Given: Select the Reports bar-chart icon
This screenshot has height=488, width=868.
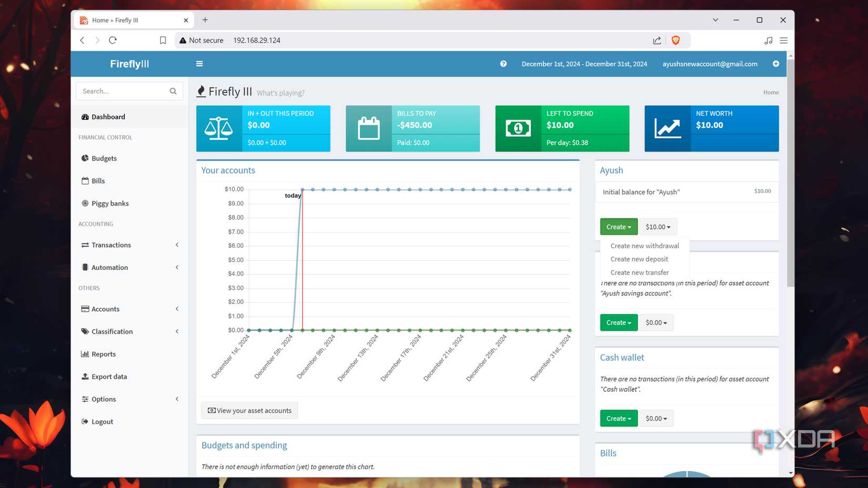Looking at the screenshot, I should [86, 354].
